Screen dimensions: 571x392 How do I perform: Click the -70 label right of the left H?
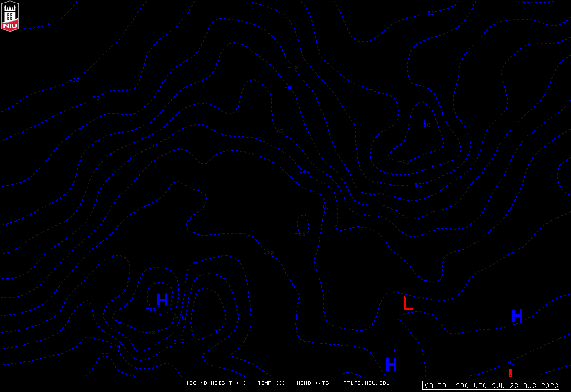(181, 317)
